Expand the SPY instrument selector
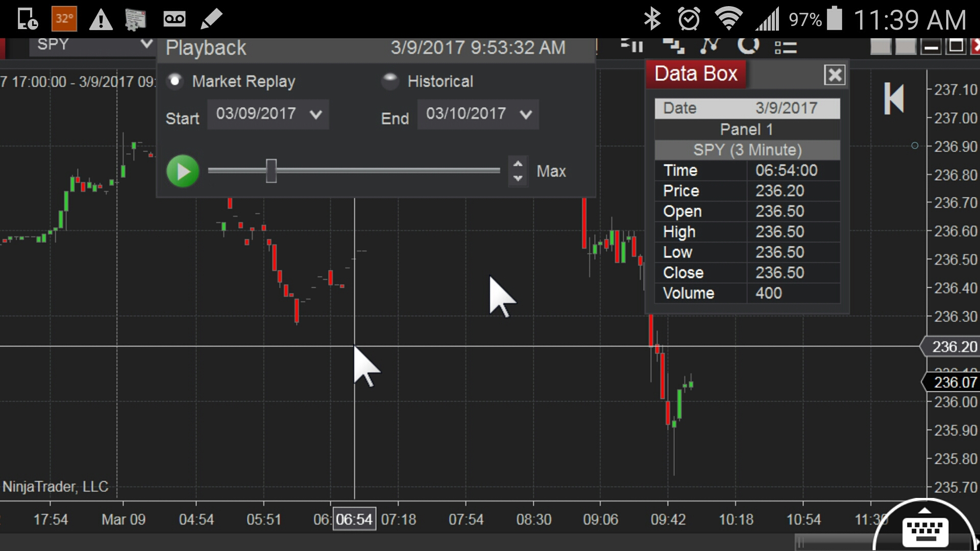Screen dimensions: 980x551 [146, 45]
